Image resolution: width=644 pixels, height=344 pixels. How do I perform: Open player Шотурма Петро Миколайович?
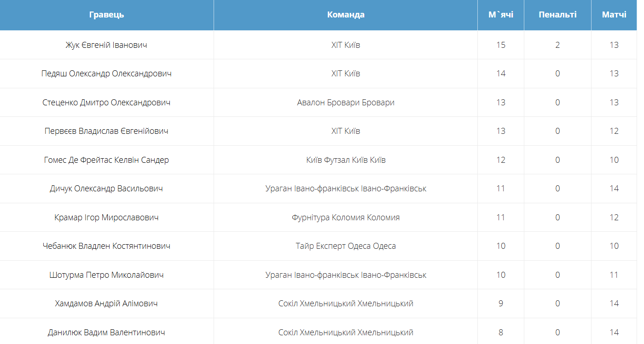[106, 275]
